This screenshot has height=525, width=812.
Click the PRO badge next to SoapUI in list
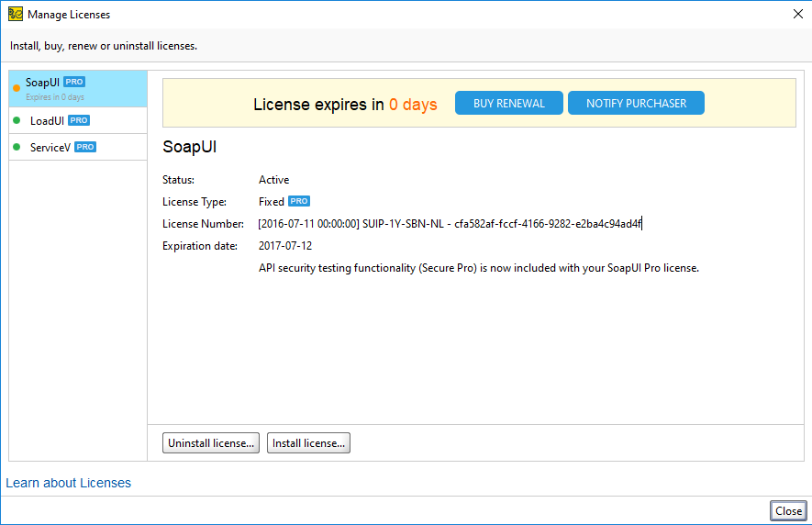point(74,82)
